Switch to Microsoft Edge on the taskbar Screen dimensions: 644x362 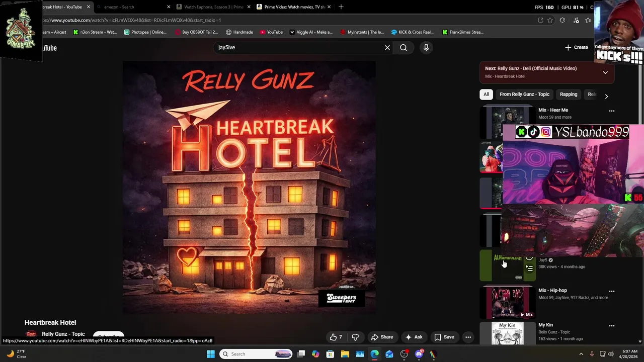click(x=375, y=354)
